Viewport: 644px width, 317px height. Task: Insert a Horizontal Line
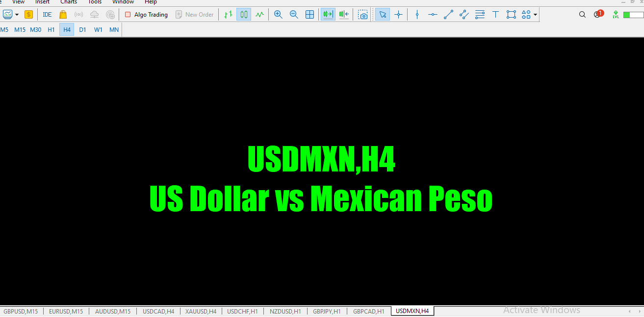(432, 14)
